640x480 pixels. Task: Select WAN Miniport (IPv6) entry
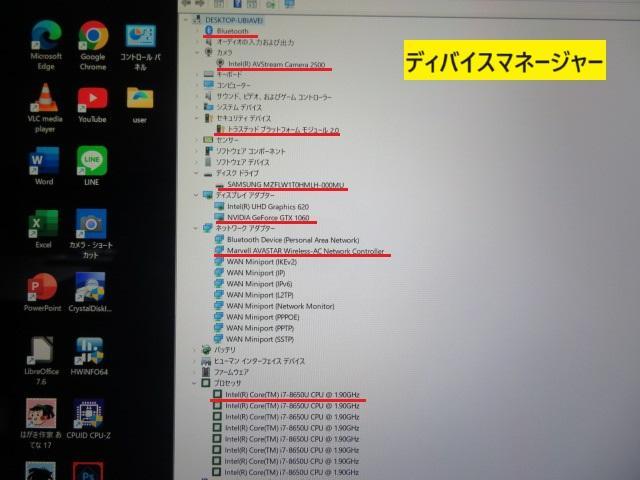[260, 284]
